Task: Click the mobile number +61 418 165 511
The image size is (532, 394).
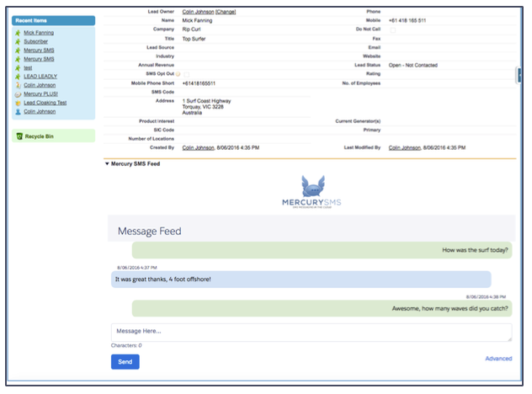Action: tap(407, 21)
